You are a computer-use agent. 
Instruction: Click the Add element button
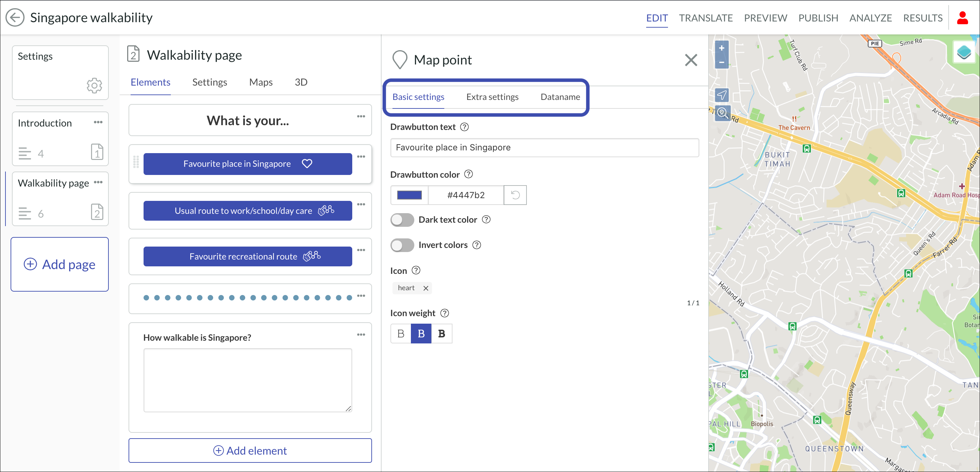(x=250, y=451)
